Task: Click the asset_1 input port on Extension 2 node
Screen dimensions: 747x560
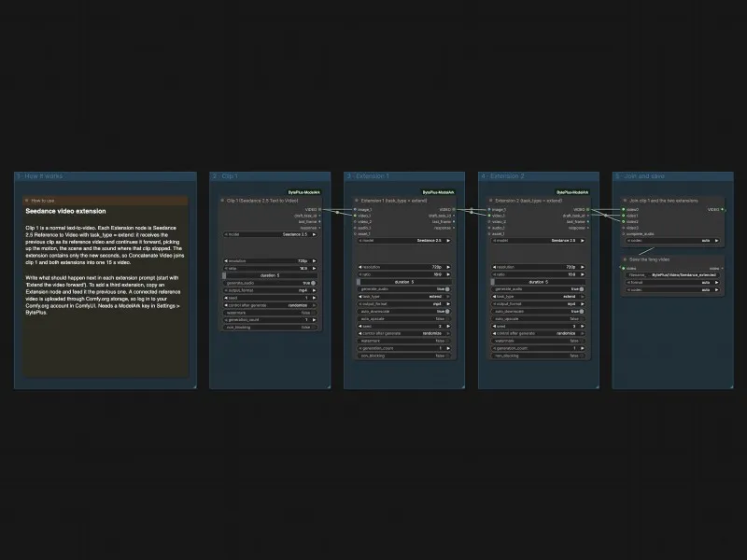Action: pyautogui.click(x=489, y=234)
